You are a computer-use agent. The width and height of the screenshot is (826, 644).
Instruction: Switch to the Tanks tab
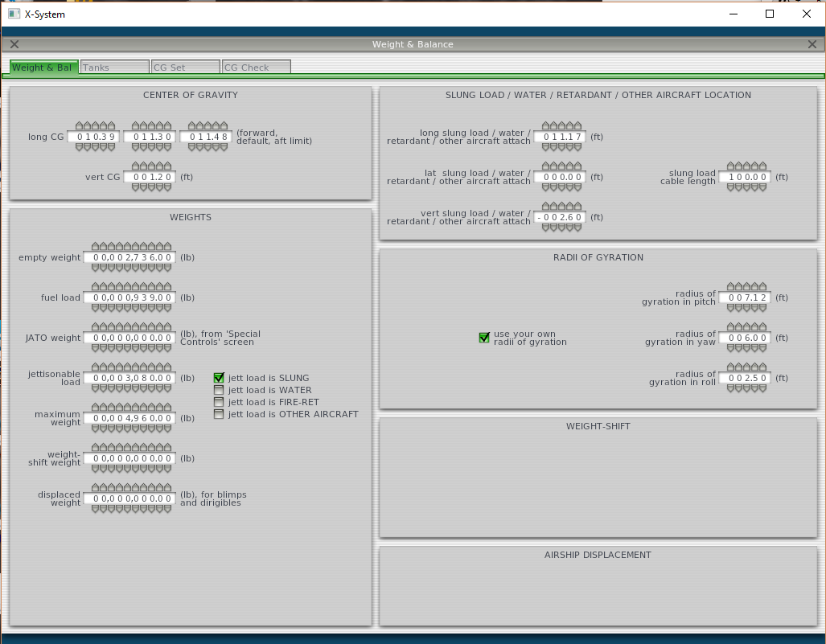coord(115,67)
